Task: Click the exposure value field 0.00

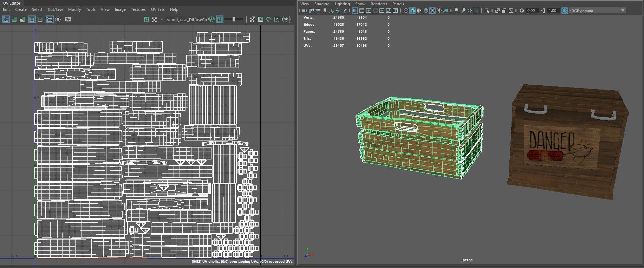Action: tap(532, 11)
